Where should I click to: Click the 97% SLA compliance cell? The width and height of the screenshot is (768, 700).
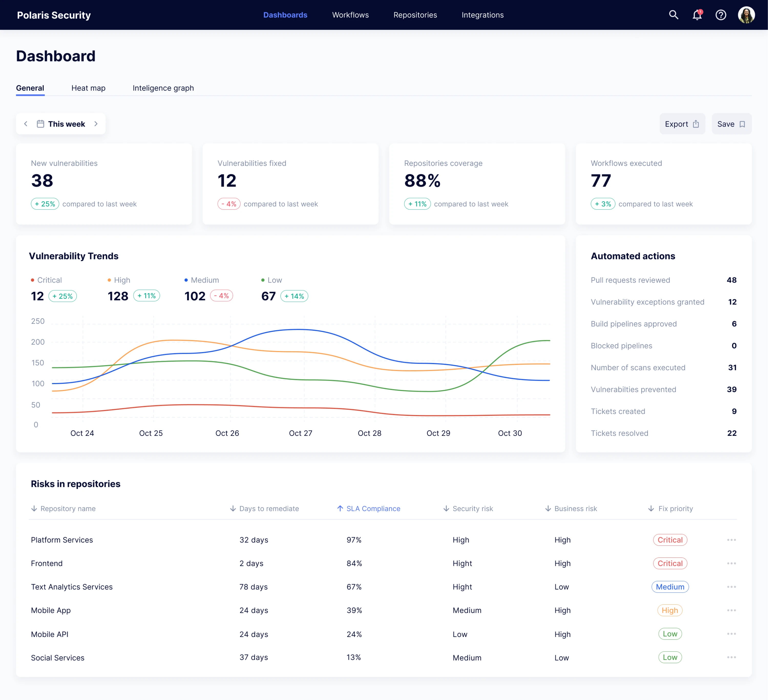[x=354, y=540]
